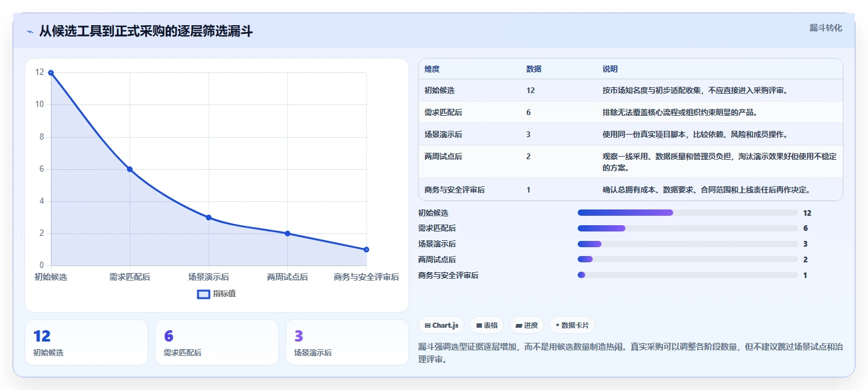Click the summary paragraph starting 漏斗强调选型证据

tap(630, 353)
